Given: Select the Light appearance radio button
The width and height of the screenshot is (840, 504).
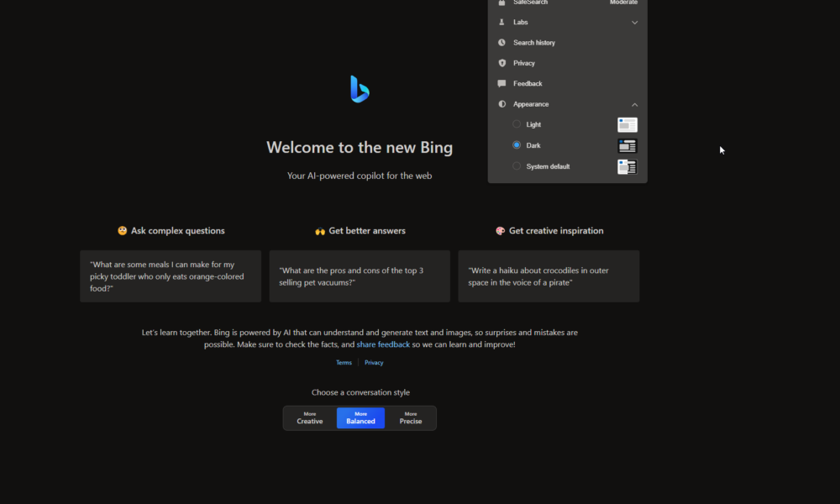Looking at the screenshot, I should 517,123.
